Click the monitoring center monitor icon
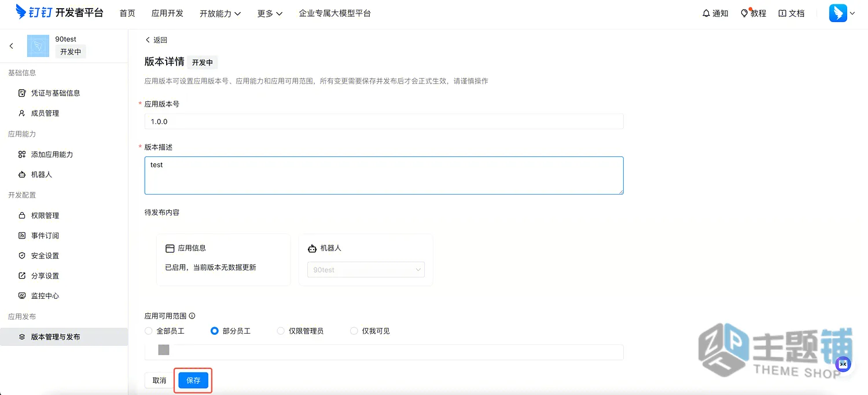868x395 pixels. point(22,296)
